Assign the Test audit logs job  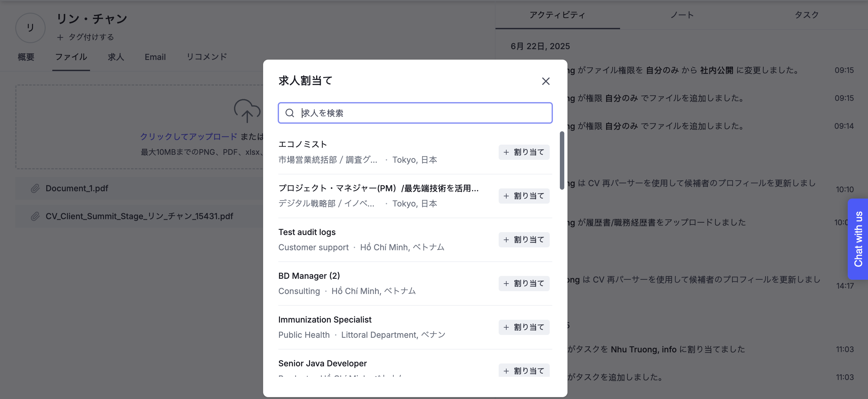[x=524, y=240]
